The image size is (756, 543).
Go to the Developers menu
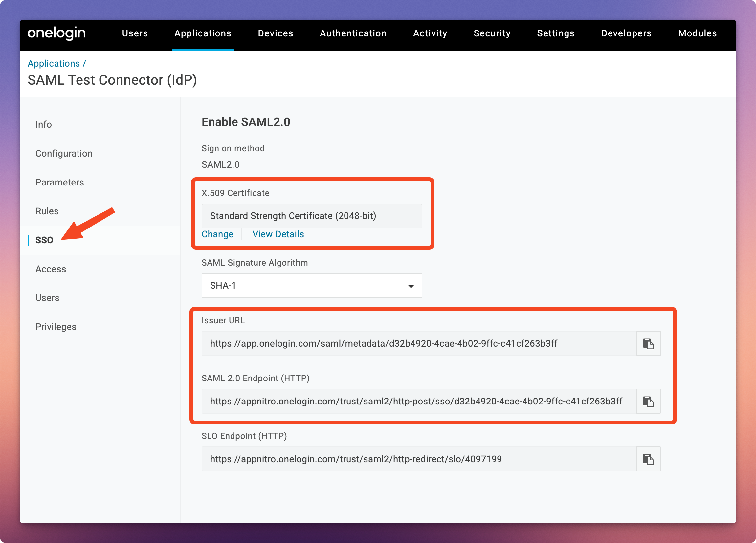point(626,33)
